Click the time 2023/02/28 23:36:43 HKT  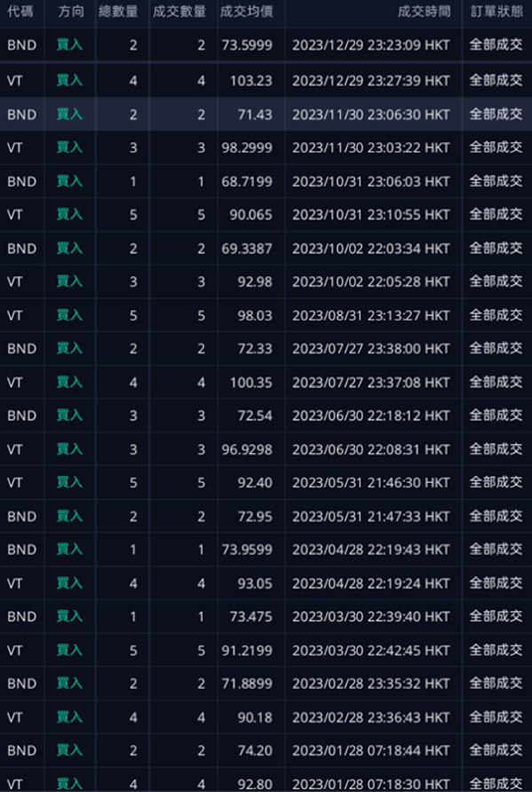point(371,717)
